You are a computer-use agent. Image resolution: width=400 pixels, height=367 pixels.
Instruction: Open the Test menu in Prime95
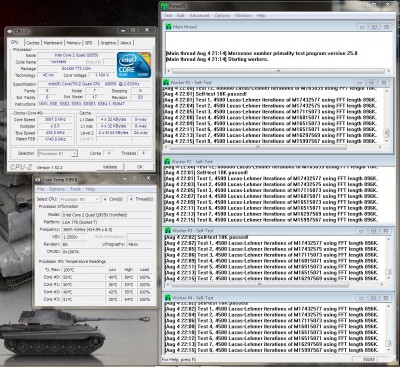click(168, 16)
